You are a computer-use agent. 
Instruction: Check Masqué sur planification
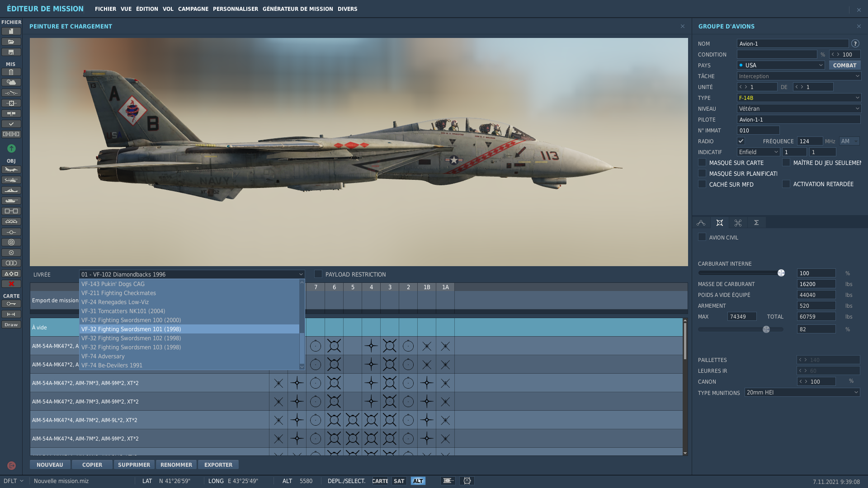[x=702, y=173]
